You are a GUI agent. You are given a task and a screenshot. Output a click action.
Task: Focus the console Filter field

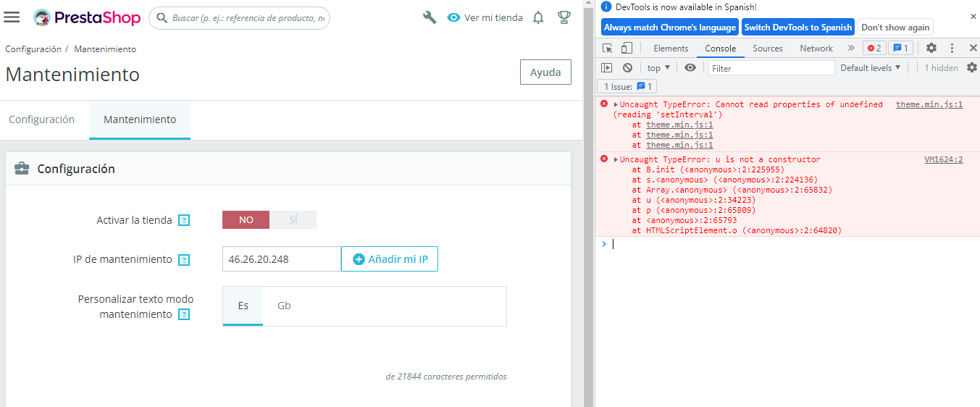point(771,68)
